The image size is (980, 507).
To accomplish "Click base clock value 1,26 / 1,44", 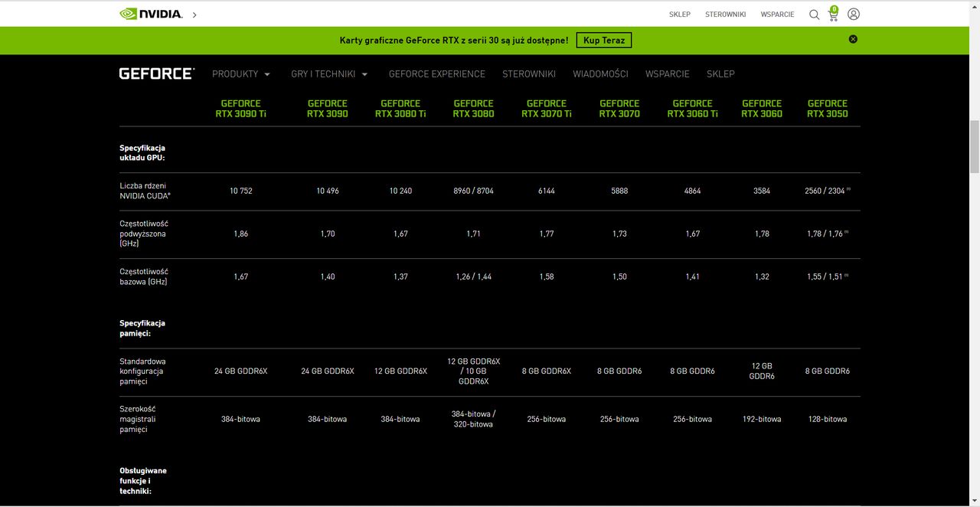I will [x=473, y=276].
